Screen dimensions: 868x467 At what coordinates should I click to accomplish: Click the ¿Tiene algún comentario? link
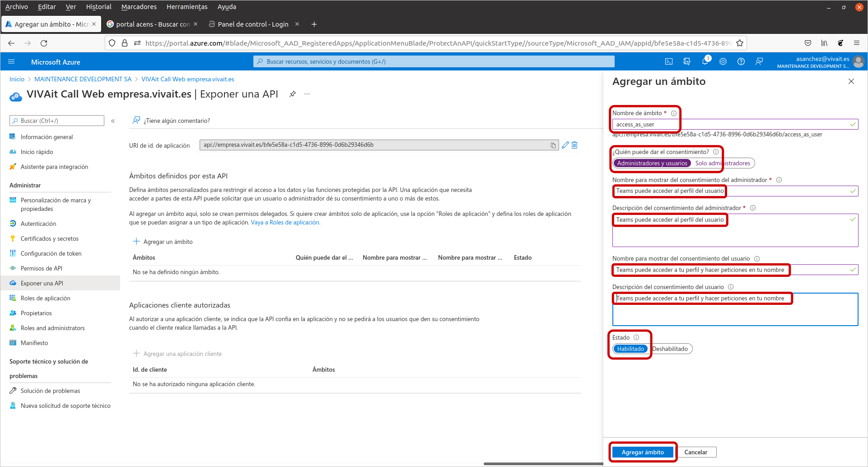172,121
